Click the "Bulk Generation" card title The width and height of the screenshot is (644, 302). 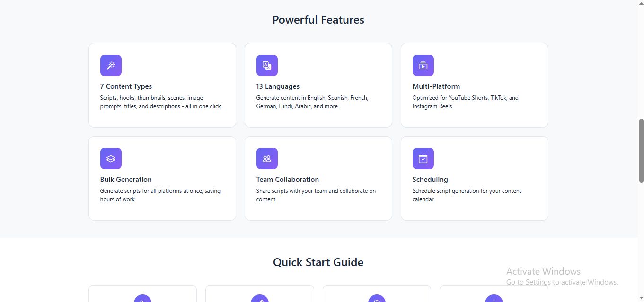click(126, 180)
